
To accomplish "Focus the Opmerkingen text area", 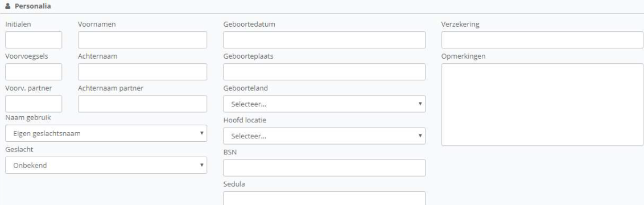I will [x=542, y=105].
